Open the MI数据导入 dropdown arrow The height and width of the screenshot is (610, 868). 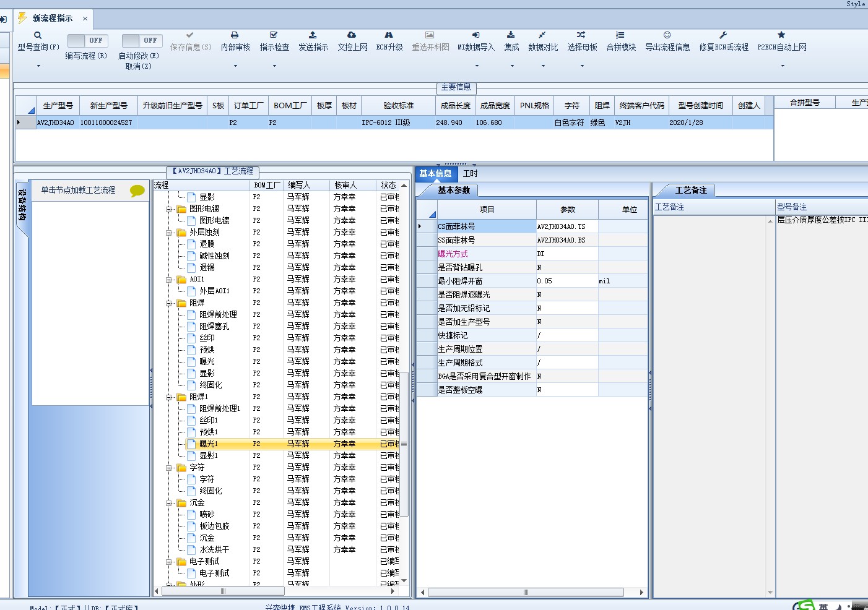[477, 66]
